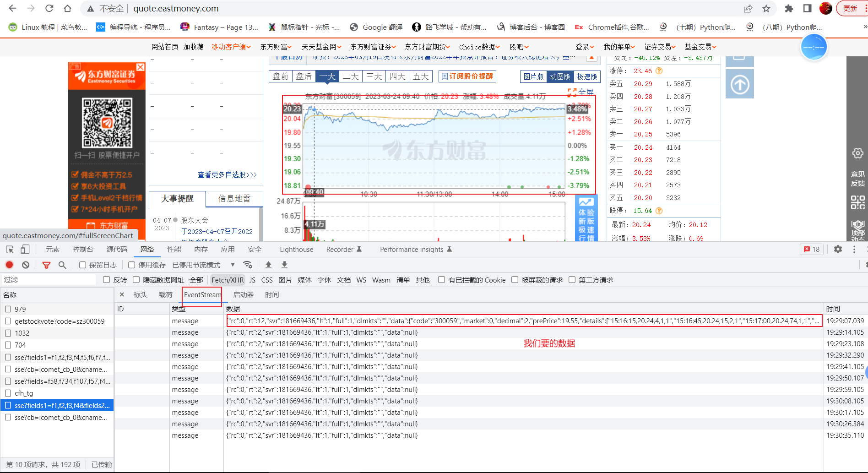Screen dimensions: 868x473
Task: Open the throttling mode dropdown arrow
Action: tap(233, 265)
